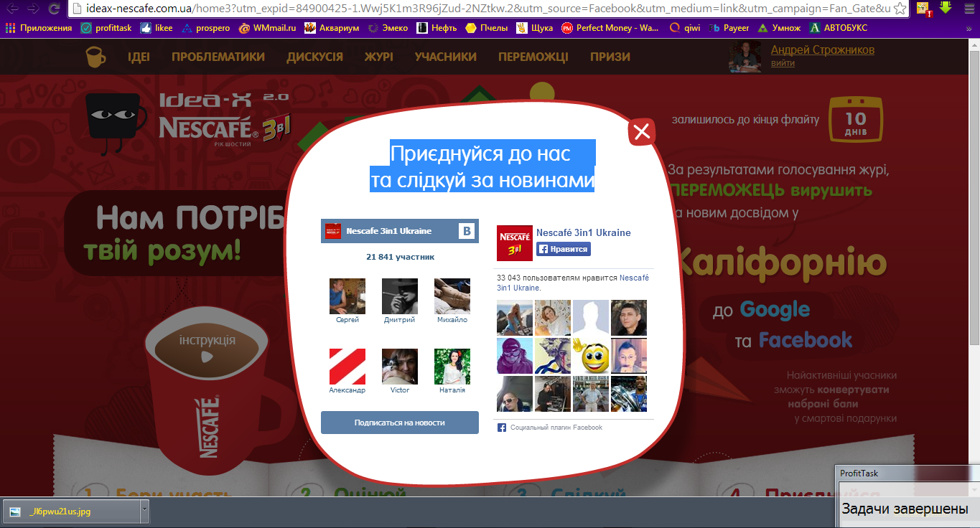
Task: Open the Payeer bookmark
Action: tap(728, 28)
